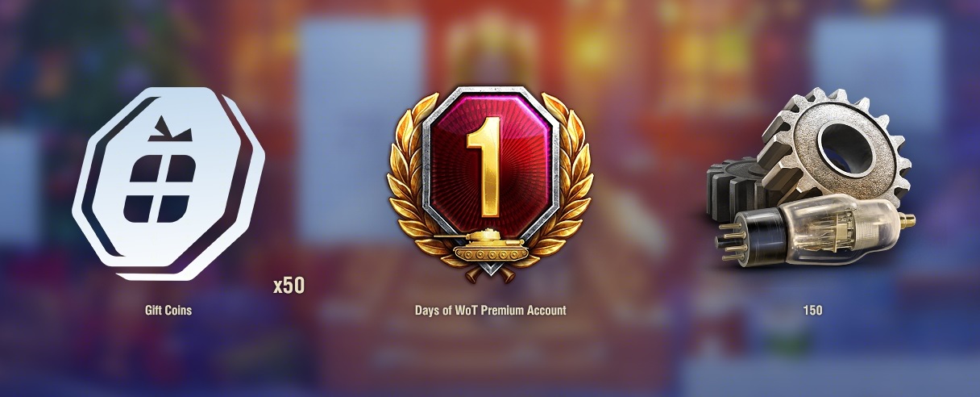Click the x50 quantity label

[289, 286]
